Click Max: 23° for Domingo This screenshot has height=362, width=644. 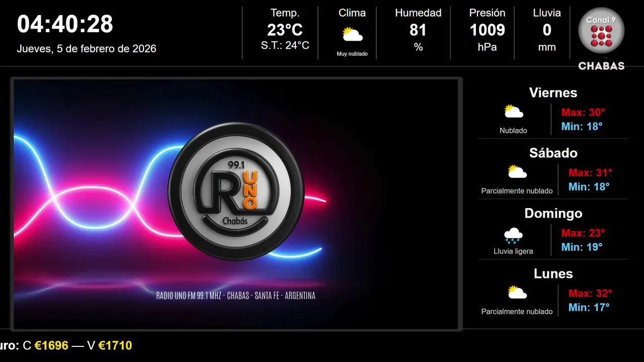coord(583,233)
